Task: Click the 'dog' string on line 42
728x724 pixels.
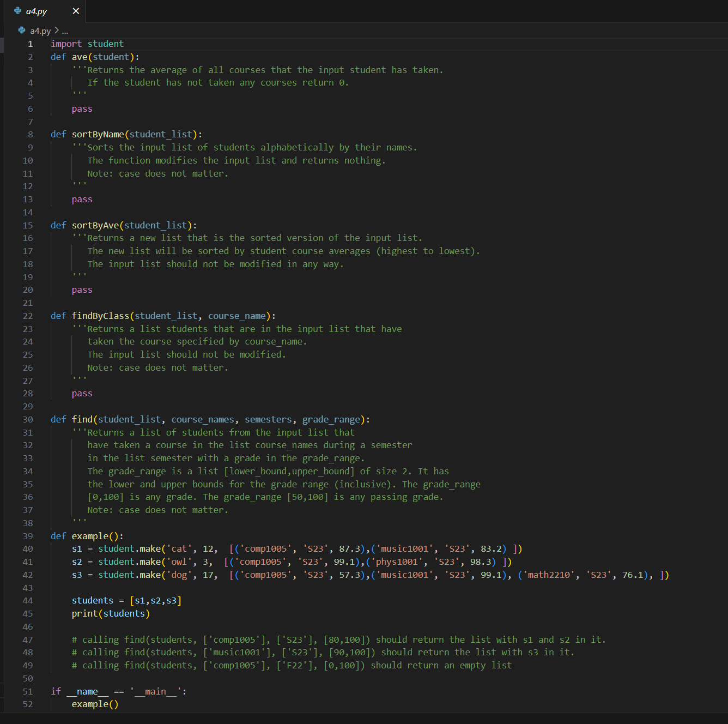Action: pyautogui.click(x=179, y=575)
